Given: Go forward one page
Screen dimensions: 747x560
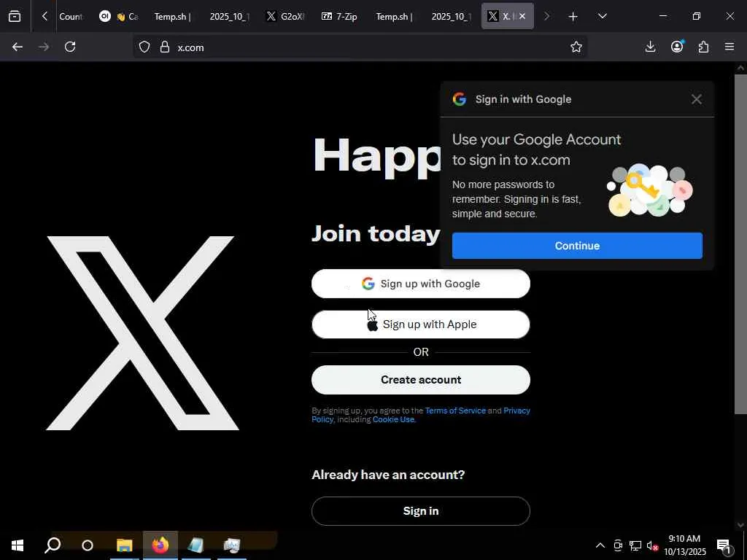Looking at the screenshot, I should [44, 47].
